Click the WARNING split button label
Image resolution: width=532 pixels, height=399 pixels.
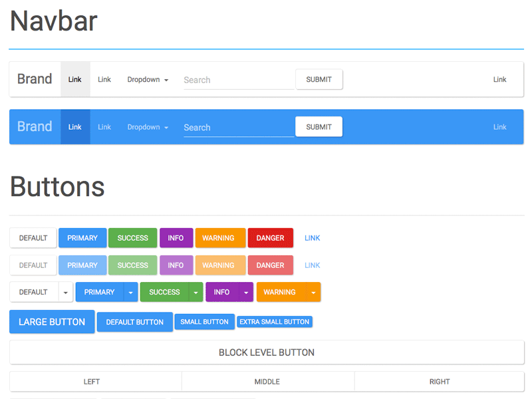coord(281,292)
